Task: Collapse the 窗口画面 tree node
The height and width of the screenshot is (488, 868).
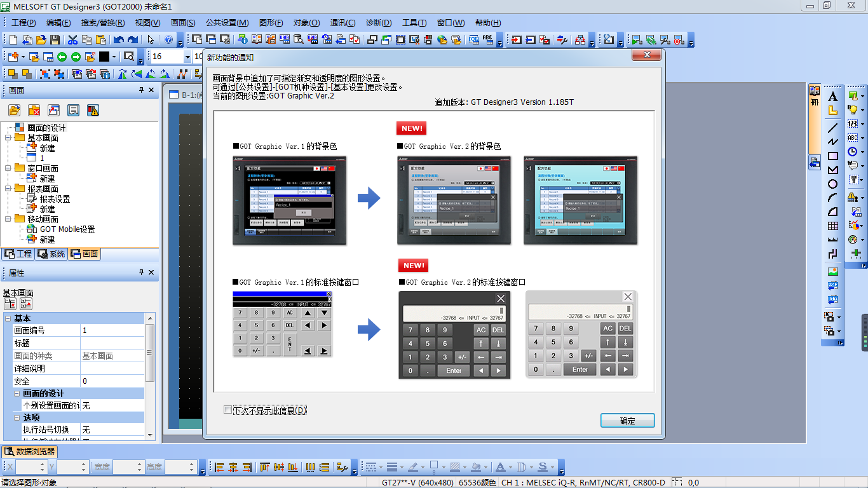Action: pyautogui.click(x=8, y=168)
